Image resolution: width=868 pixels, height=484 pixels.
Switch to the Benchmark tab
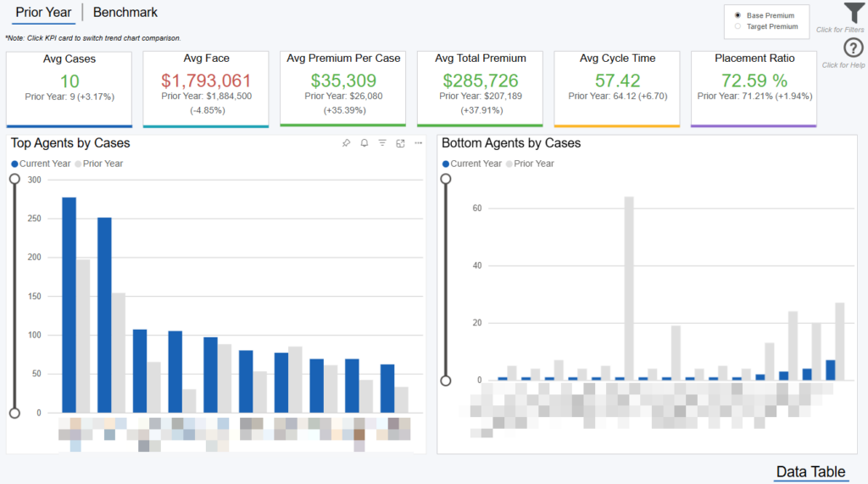coord(125,13)
